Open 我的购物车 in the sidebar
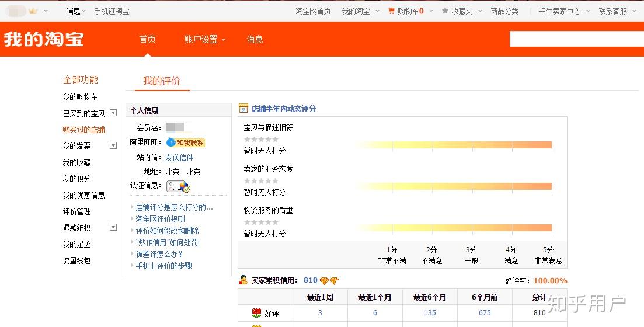Image resolution: width=644 pixels, height=327 pixels. click(x=80, y=97)
